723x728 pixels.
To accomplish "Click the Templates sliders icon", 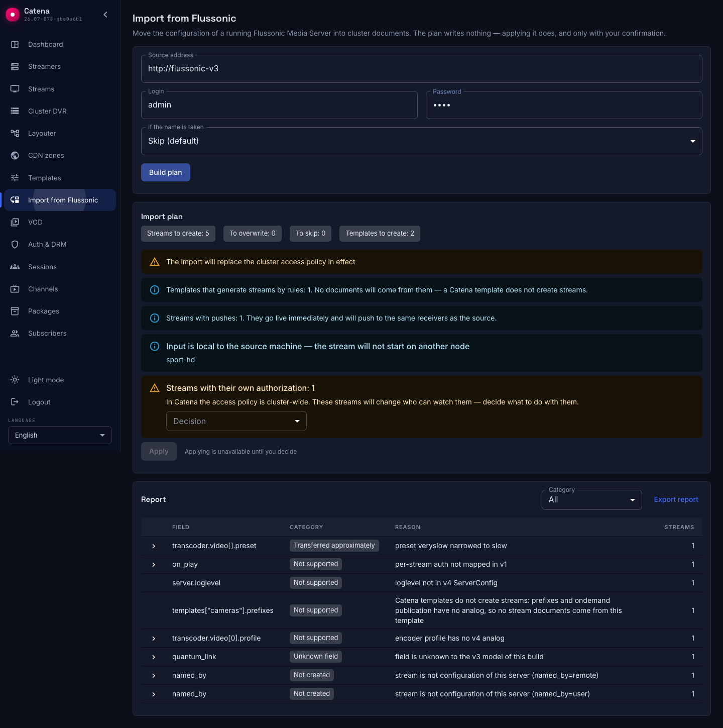I will [15, 178].
